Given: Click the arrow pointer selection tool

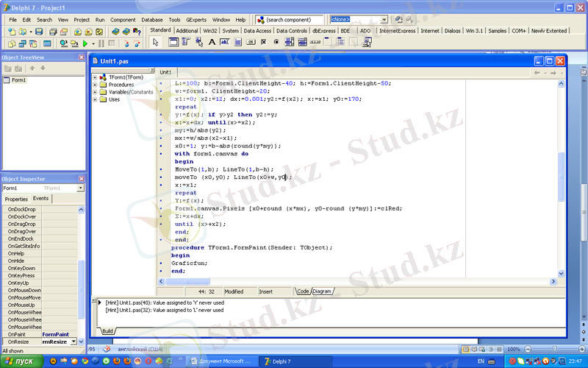Looking at the screenshot, I should [x=155, y=43].
